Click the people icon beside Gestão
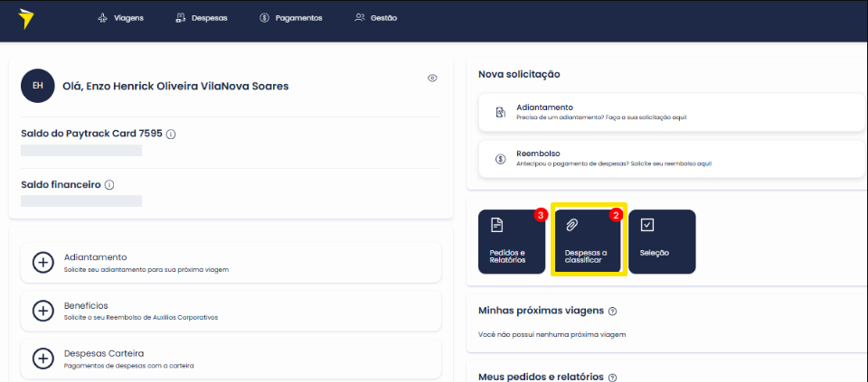Viewport: 868px width, 382px height. 360,18
